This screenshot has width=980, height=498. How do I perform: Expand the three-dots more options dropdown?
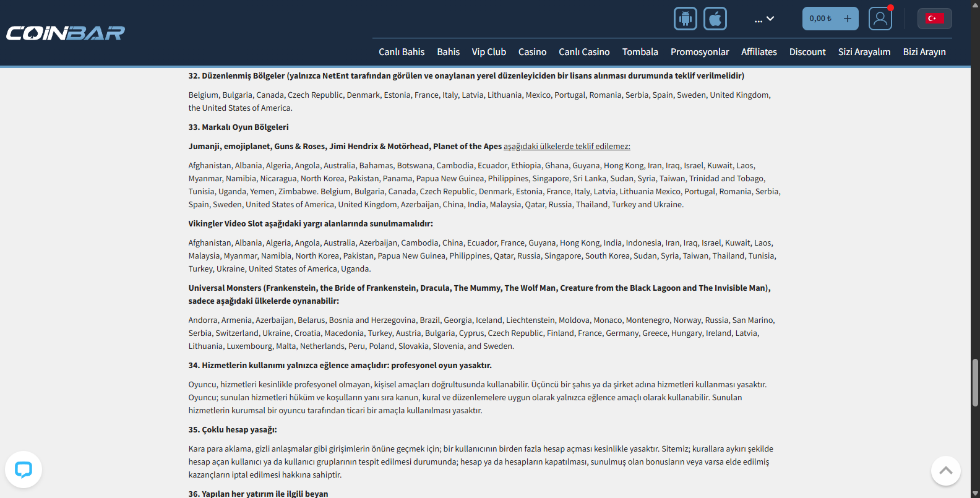click(764, 19)
